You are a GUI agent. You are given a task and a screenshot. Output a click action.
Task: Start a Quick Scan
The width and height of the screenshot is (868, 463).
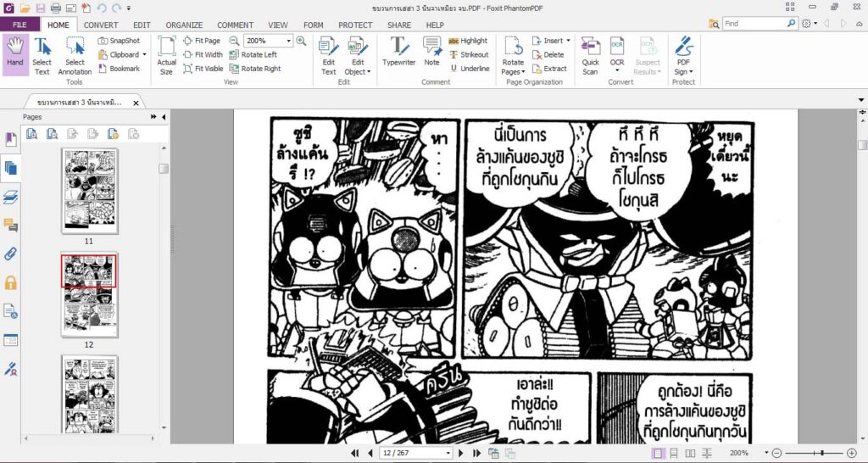pyautogui.click(x=590, y=55)
